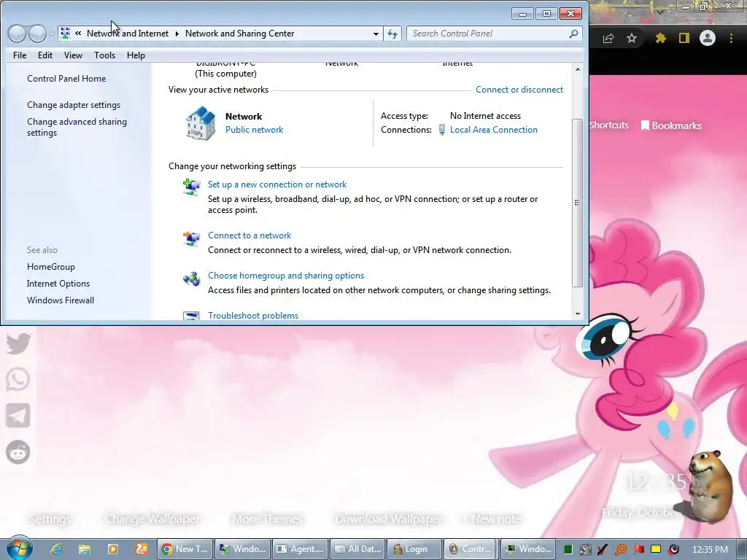747x560 pixels.
Task: Expand the Network and Internet breadcrumb arrow
Action: (177, 34)
